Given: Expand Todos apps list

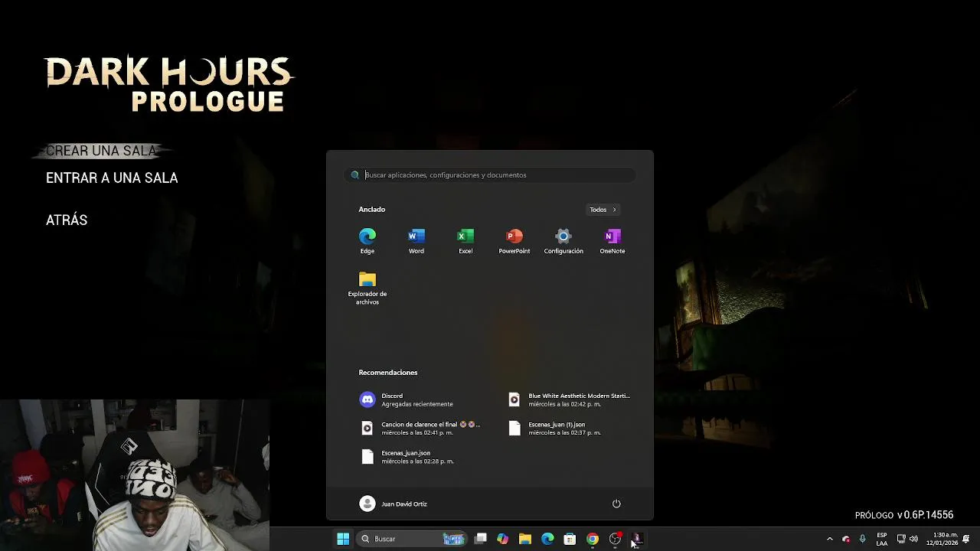Looking at the screenshot, I should [603, 210].
